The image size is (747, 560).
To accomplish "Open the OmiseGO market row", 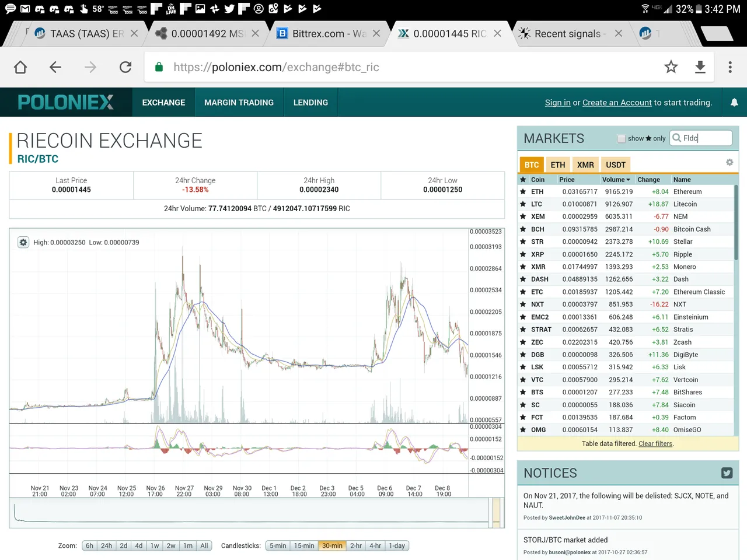I will (x=626, y=430).
